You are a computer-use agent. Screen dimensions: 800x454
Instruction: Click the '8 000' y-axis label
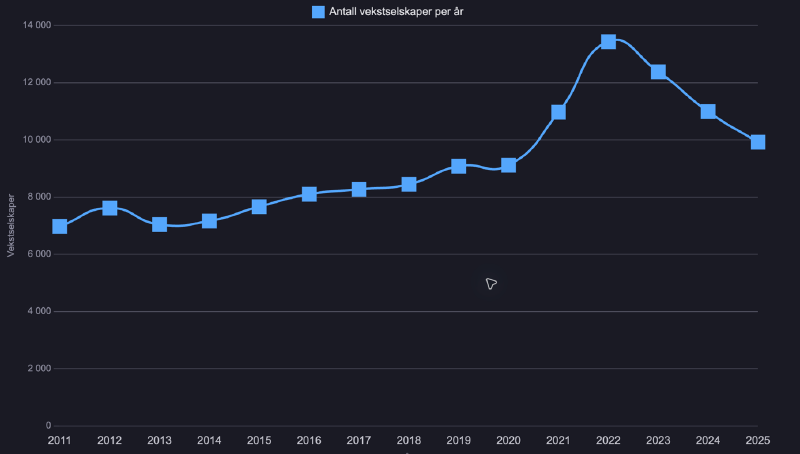tap(39, 197)
